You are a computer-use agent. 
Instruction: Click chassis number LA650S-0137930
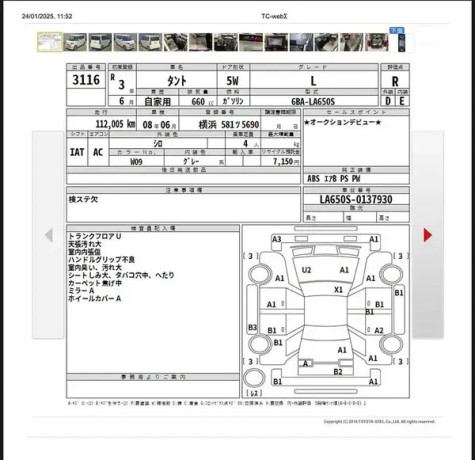356,199
